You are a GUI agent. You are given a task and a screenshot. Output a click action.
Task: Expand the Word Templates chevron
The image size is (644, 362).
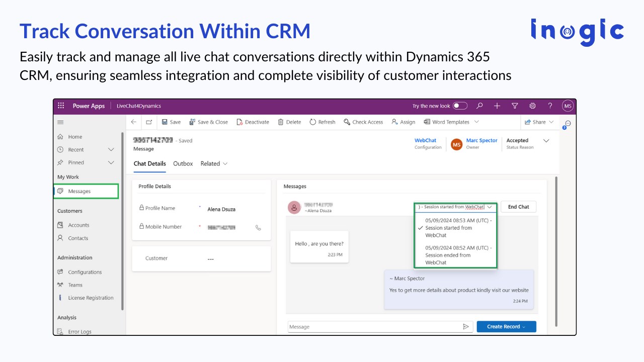click(x=476, y=122)
